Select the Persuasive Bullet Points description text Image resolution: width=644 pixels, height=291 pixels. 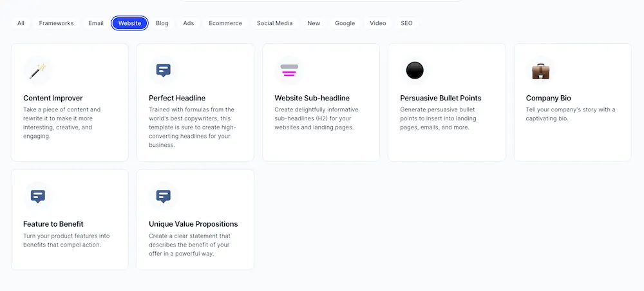click(440, 118)
